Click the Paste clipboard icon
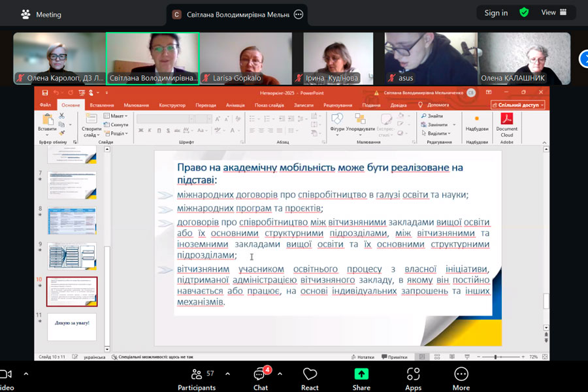 [x=48, y=120]
